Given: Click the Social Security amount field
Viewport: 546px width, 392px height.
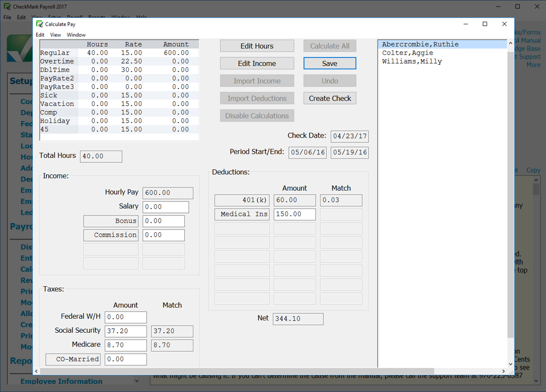Looking at the screenshot, I should point(126,331).
